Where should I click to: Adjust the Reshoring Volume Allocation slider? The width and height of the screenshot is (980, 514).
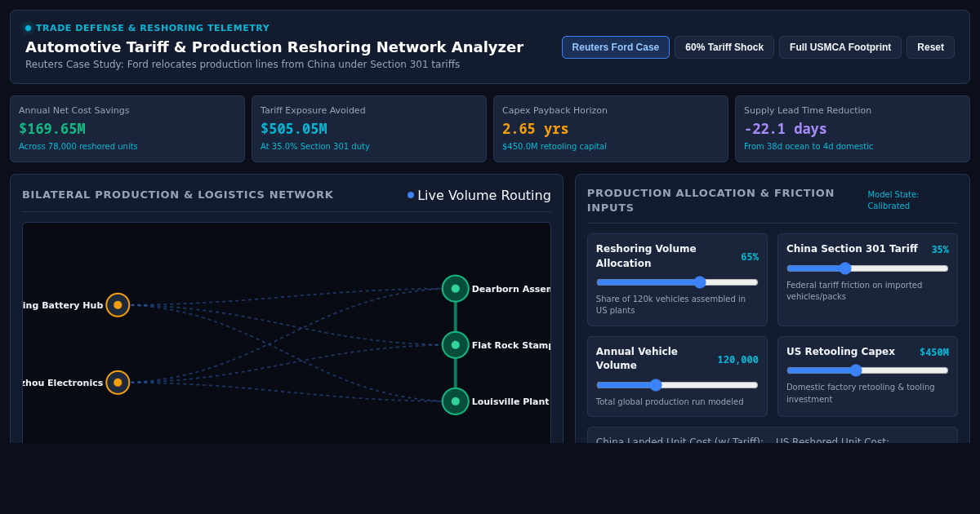coord(677,282)
